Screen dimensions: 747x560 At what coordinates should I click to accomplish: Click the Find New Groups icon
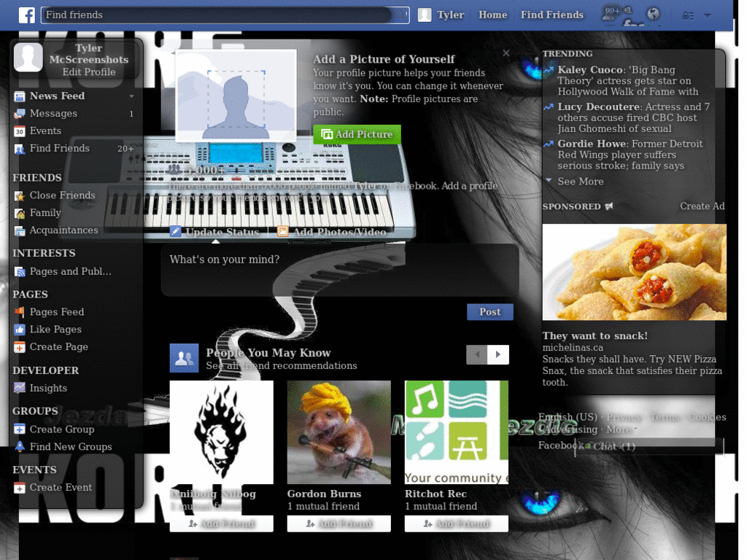tap(20, 447)
